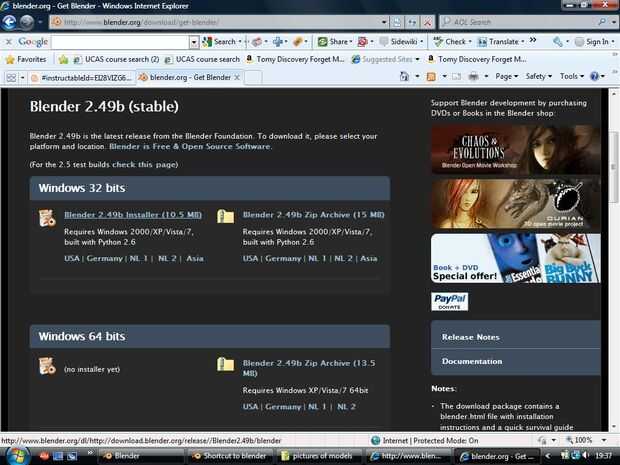Click the Quick Tabs grid icon
The image size is (620, 465).
tap(11, 78)
